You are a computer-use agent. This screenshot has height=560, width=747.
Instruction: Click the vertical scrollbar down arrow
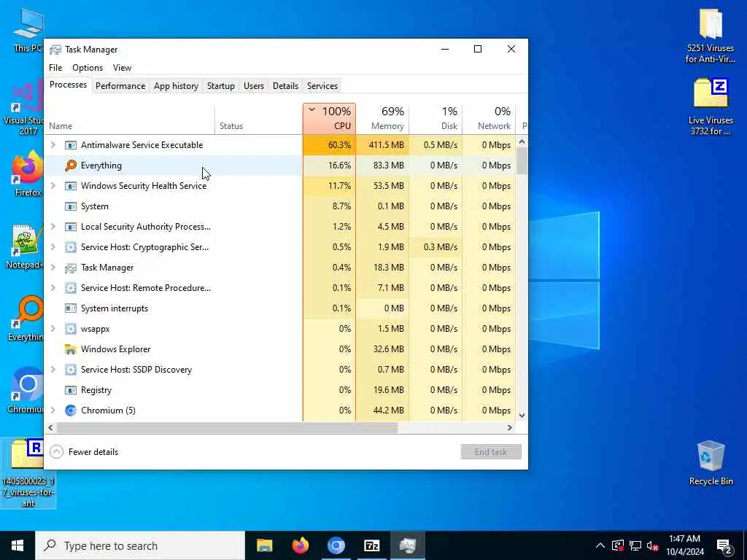522,415
